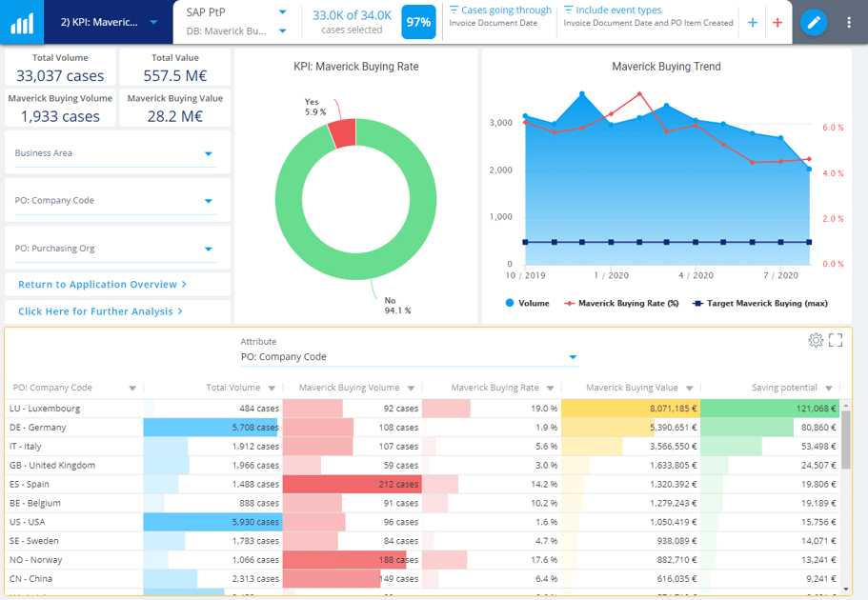Sort by Maverick Buying Rate column arrow

point(551,388)
